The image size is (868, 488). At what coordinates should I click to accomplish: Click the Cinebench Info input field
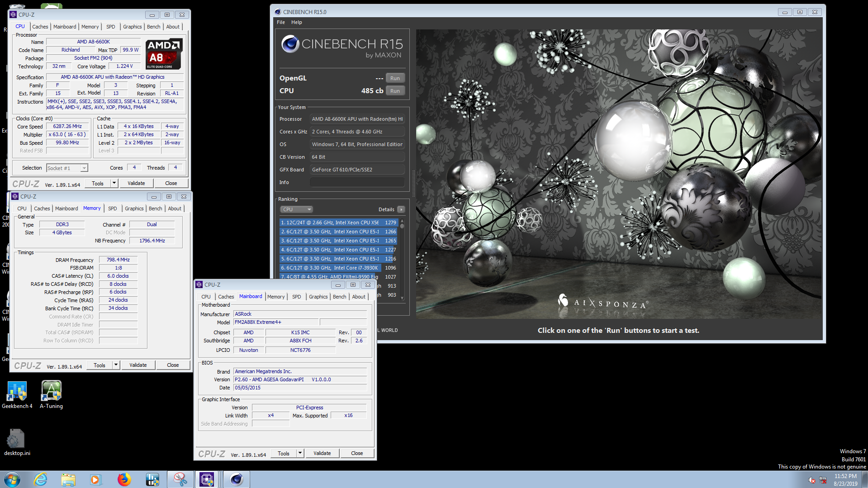point(357,182)
